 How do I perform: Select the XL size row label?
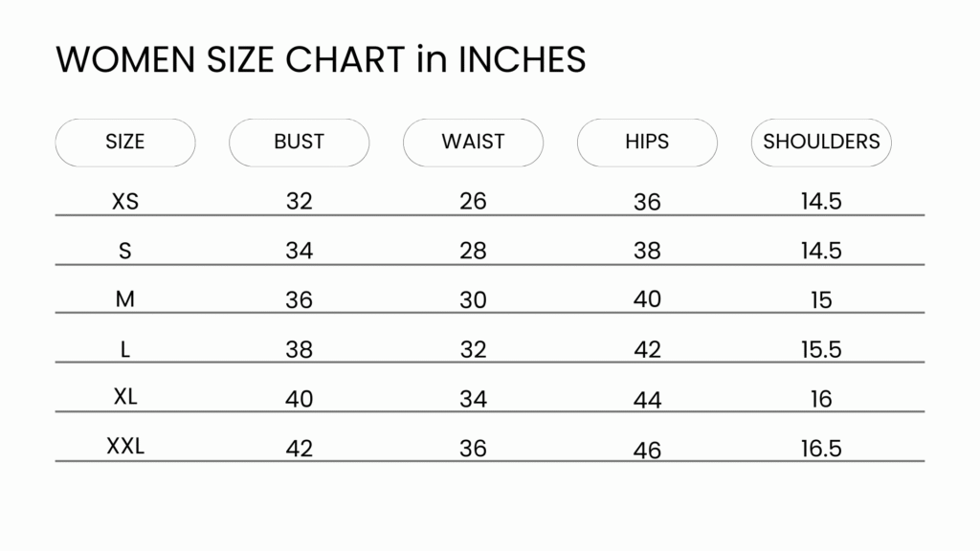(125, 397)
